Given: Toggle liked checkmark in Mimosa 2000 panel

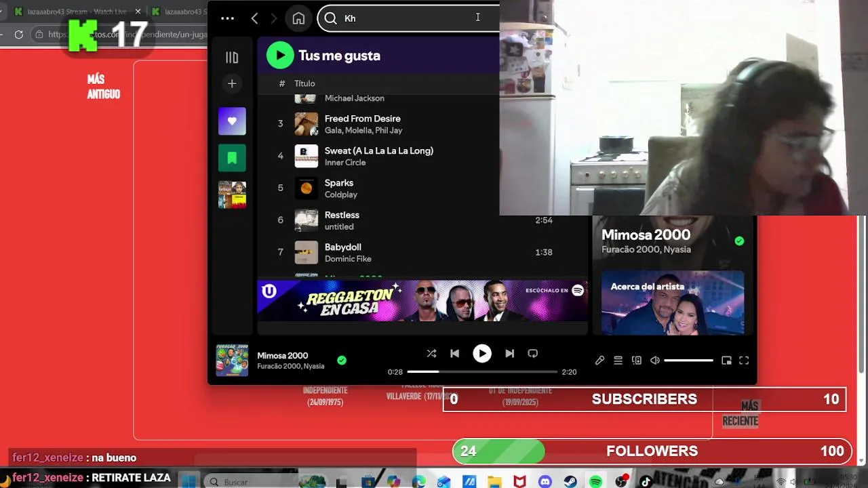Looking at the screenshot, I should 739,241.
